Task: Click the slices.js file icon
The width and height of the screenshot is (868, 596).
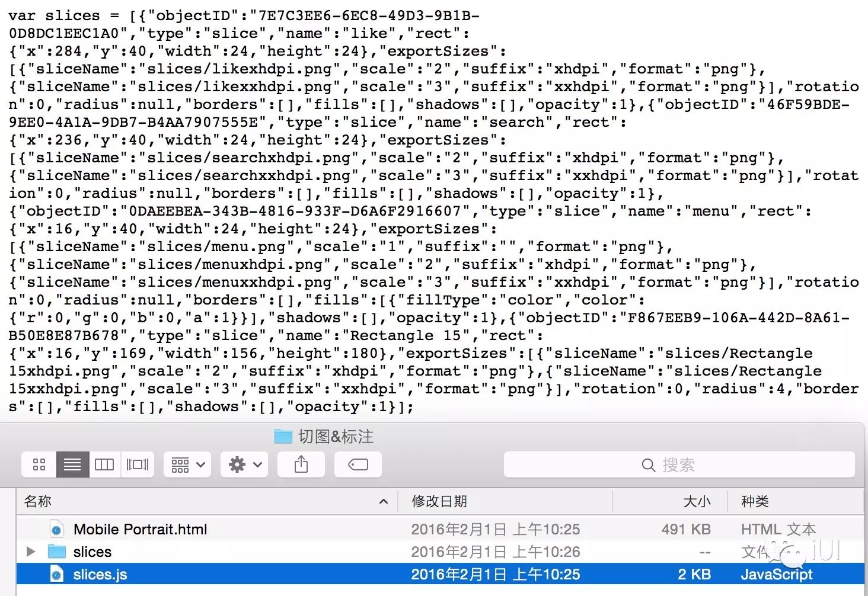Action: tap(56, 574)
